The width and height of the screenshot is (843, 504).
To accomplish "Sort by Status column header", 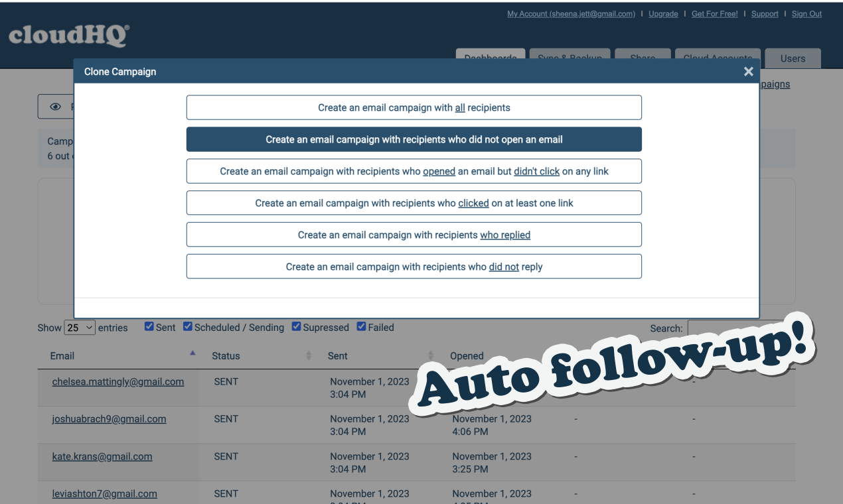I will pyautogui.click(x=226, y=356).
